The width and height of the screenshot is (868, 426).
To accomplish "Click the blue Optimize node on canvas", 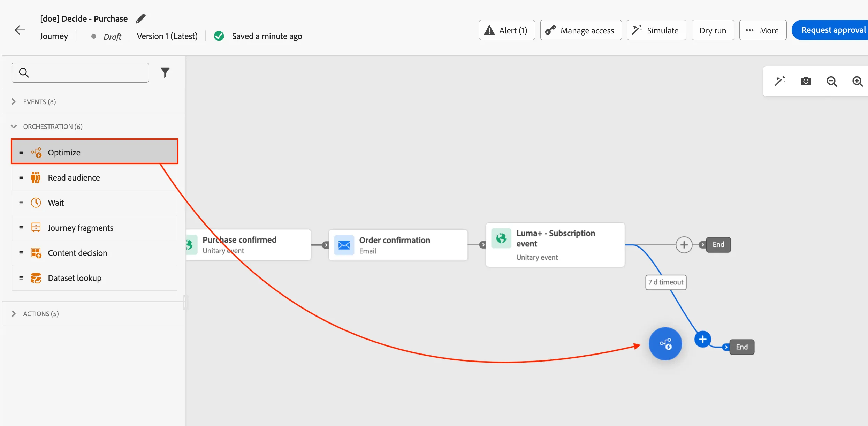I will coord(665,344).
